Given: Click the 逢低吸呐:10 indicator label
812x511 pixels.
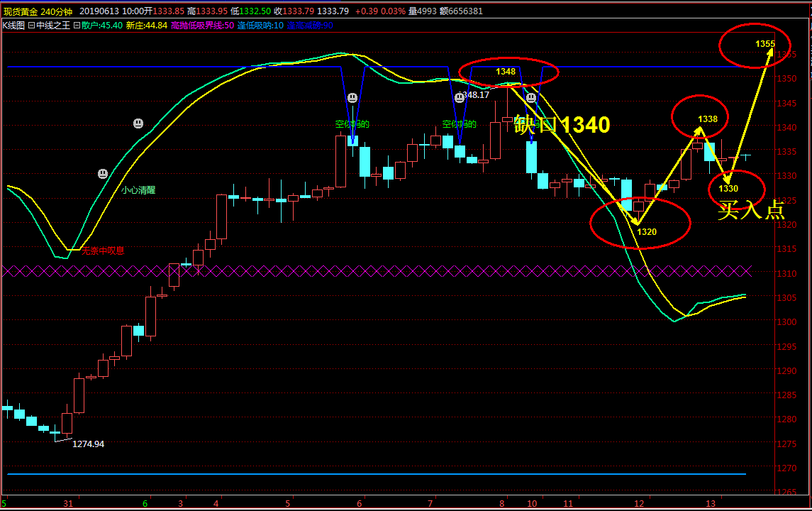Looking at the screenshot, I should 260,26.
